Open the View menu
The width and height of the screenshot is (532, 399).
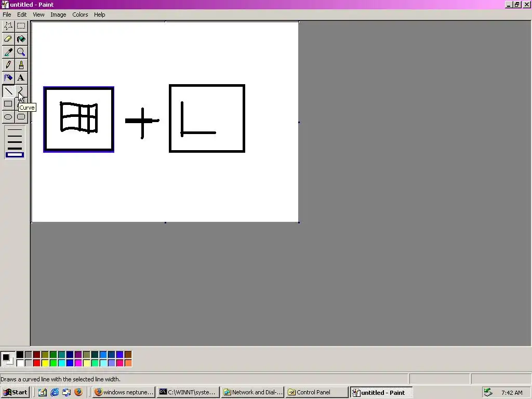click(x=38, y=15)
